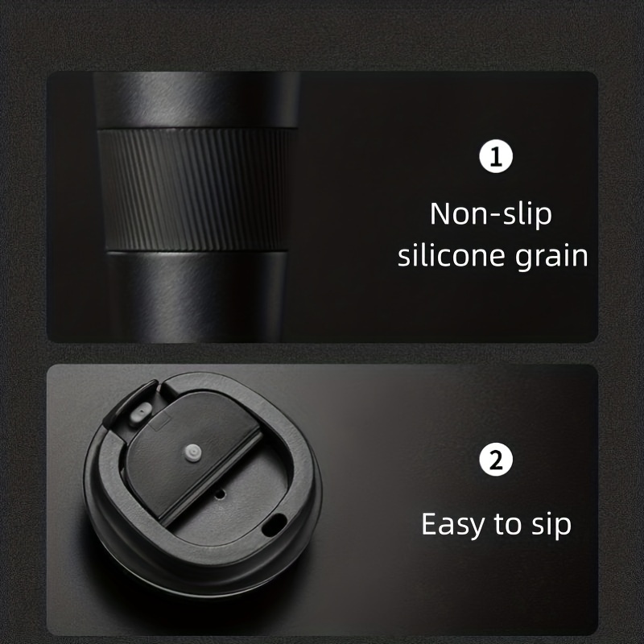The image size is (644, 644).
Task: Click the "silicone grain" text line
Action: coord(493,255)
